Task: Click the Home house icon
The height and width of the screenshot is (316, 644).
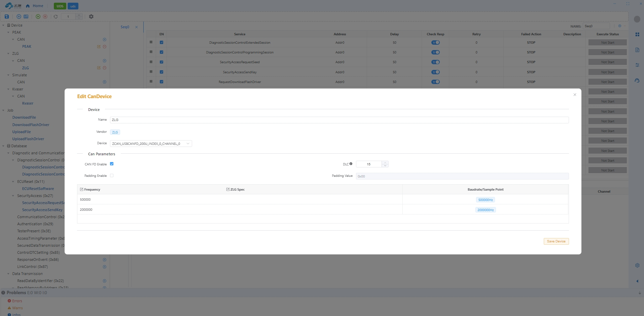Action: (x=28, y=6)
